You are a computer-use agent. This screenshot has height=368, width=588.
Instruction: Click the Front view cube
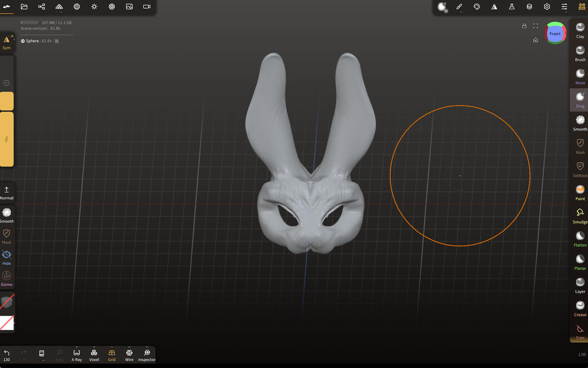555,33
